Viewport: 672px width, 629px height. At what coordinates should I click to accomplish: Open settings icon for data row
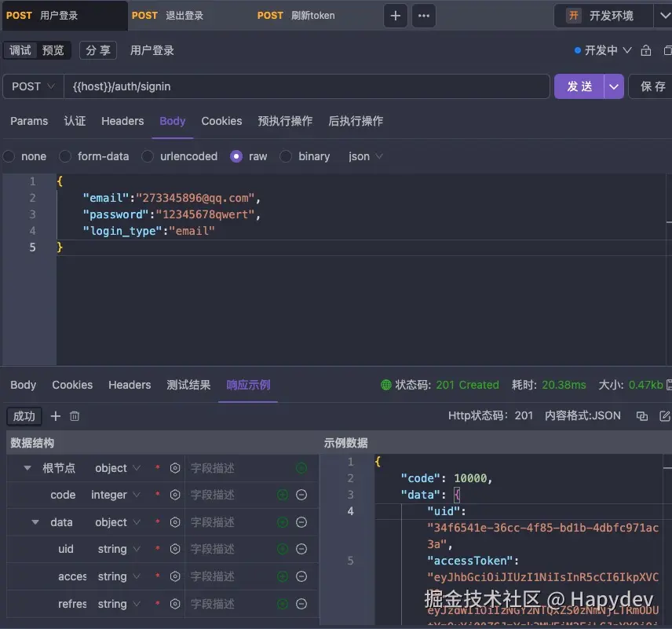(175, 522)
